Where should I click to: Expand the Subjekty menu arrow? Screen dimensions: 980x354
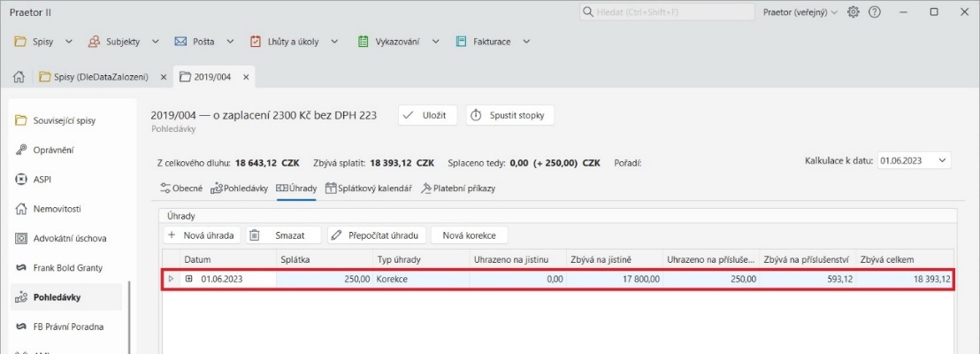point(155,42)
